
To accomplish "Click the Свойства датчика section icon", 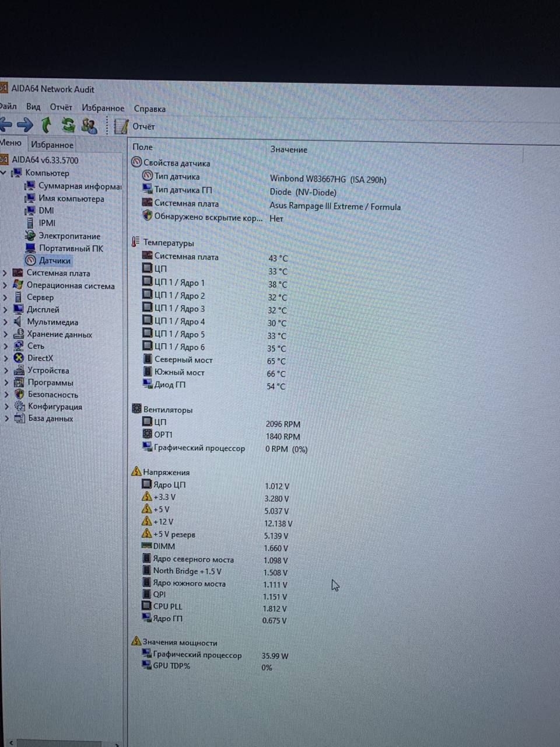I will click(136, 162).
